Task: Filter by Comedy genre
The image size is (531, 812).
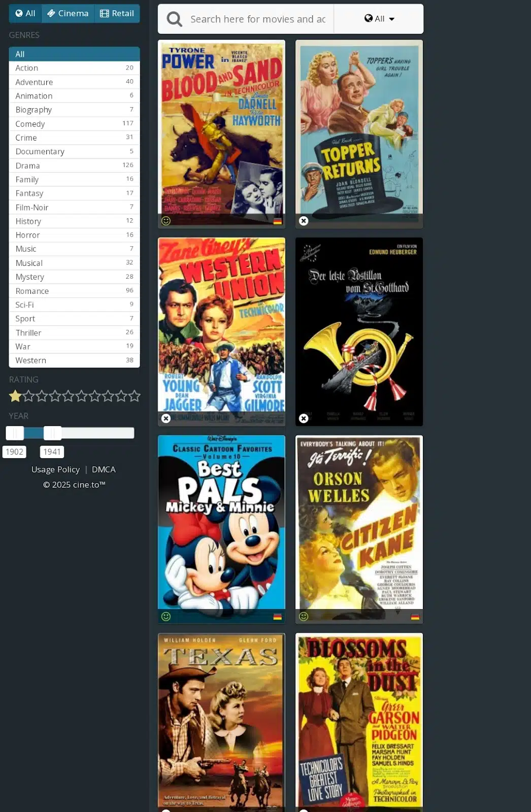Action: click(74, 124)
